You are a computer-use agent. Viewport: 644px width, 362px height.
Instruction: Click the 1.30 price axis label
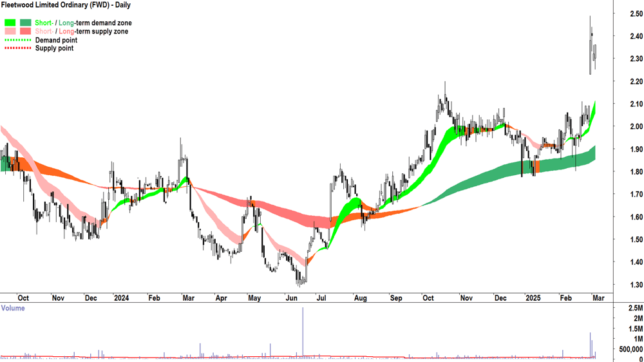pyautogui.click(x=636, y=285)
